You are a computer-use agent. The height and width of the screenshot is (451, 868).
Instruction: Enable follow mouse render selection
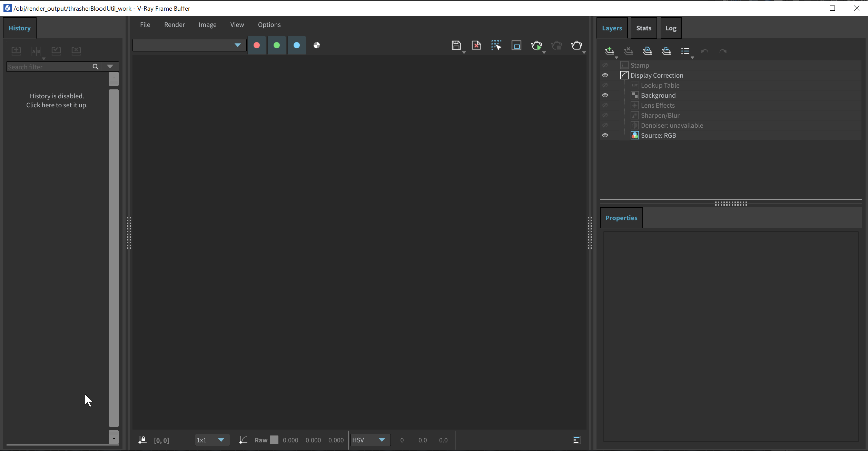pos(496,45)
